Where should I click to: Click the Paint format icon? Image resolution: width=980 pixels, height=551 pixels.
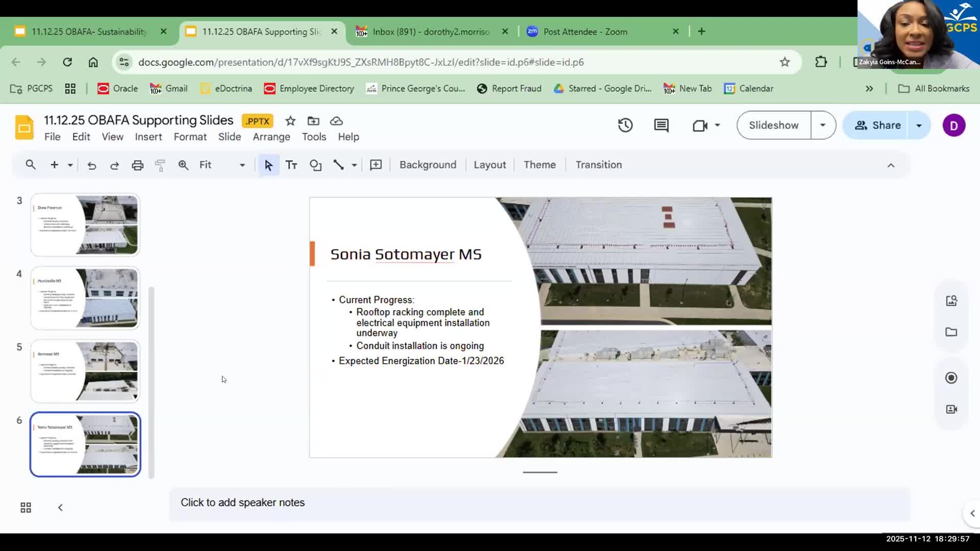click(160, 165)
